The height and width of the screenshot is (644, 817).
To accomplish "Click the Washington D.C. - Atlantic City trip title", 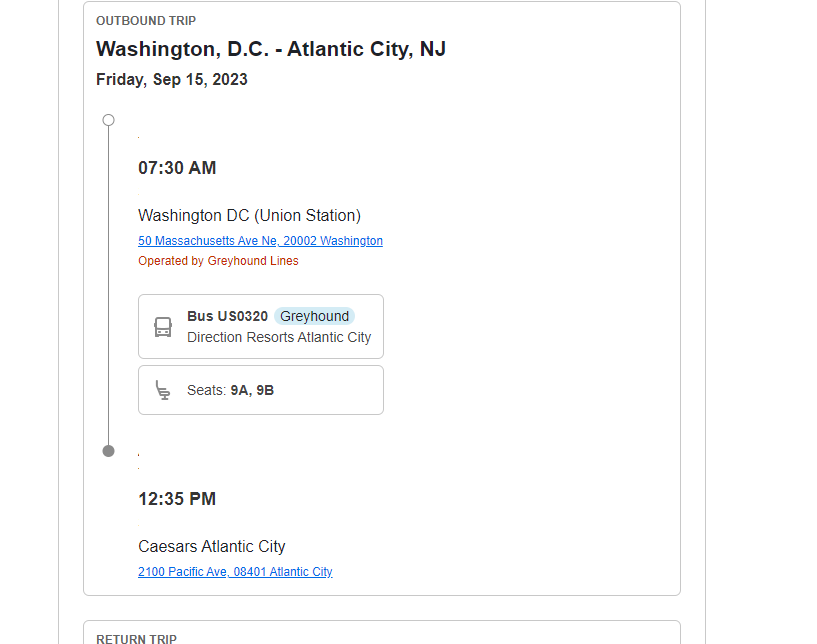I will pos(270,48).
